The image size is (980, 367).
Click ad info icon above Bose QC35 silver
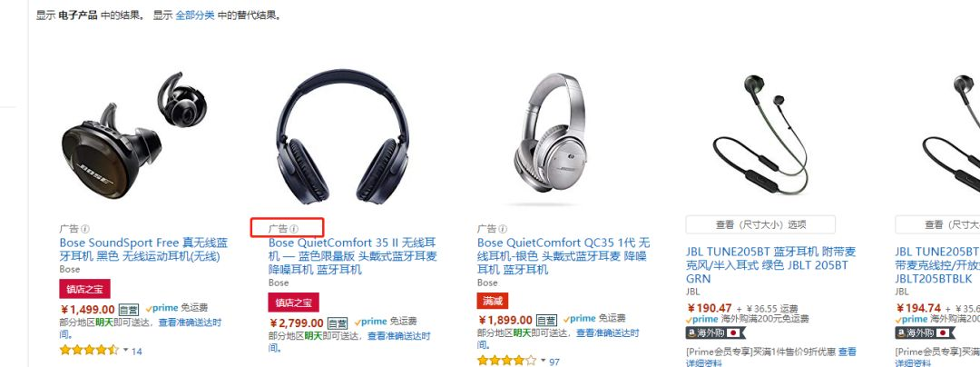tap(503, 230)
